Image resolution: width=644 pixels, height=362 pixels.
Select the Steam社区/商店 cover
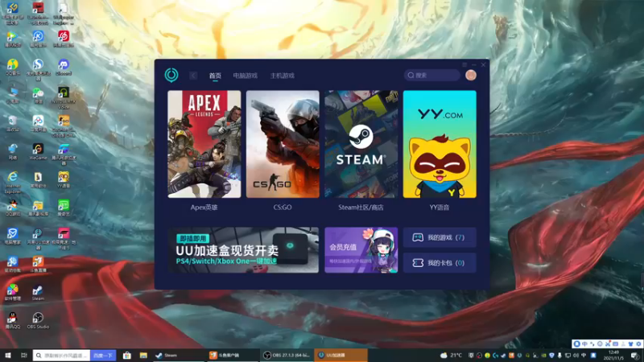[361, 144]
